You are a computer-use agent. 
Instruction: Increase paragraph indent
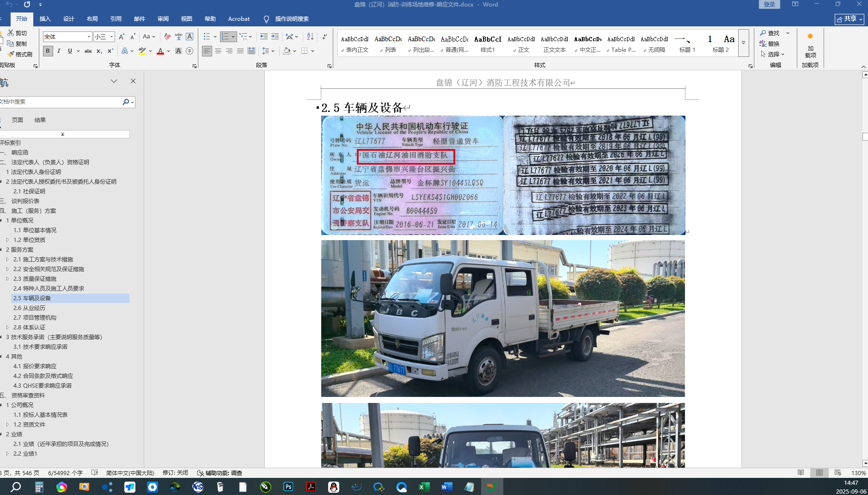pos(275,37)
